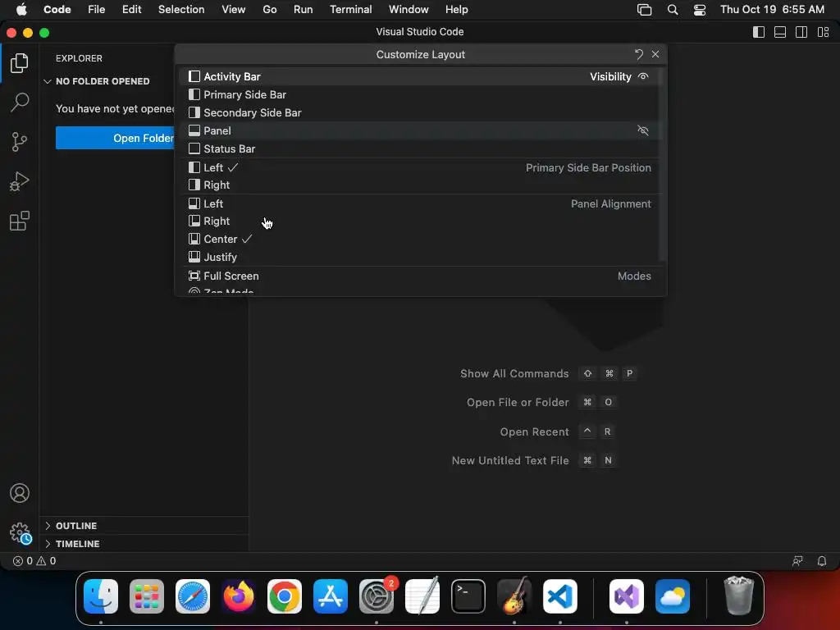Open Control Center in menu bar

click(x=699, y=10)
